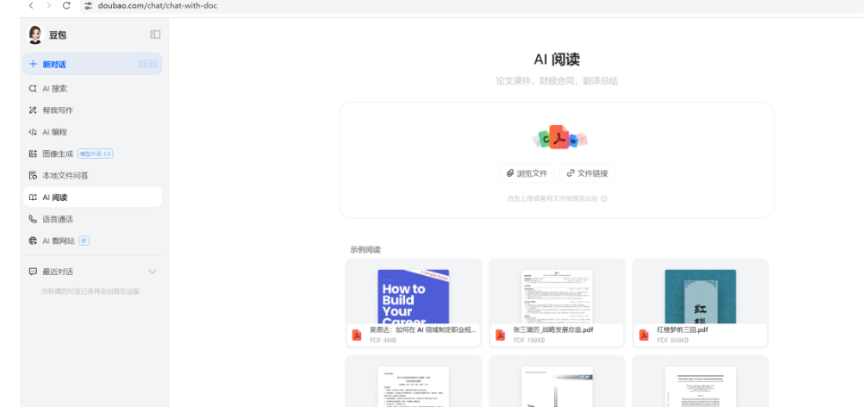Click the 示例阅读 section label
The image size is (868, 407).
click(365, 250)
